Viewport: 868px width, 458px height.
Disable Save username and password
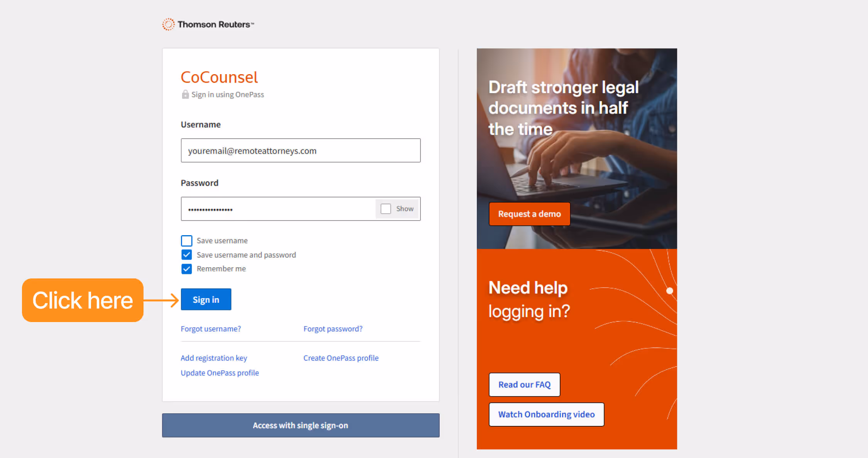point(186,254)
